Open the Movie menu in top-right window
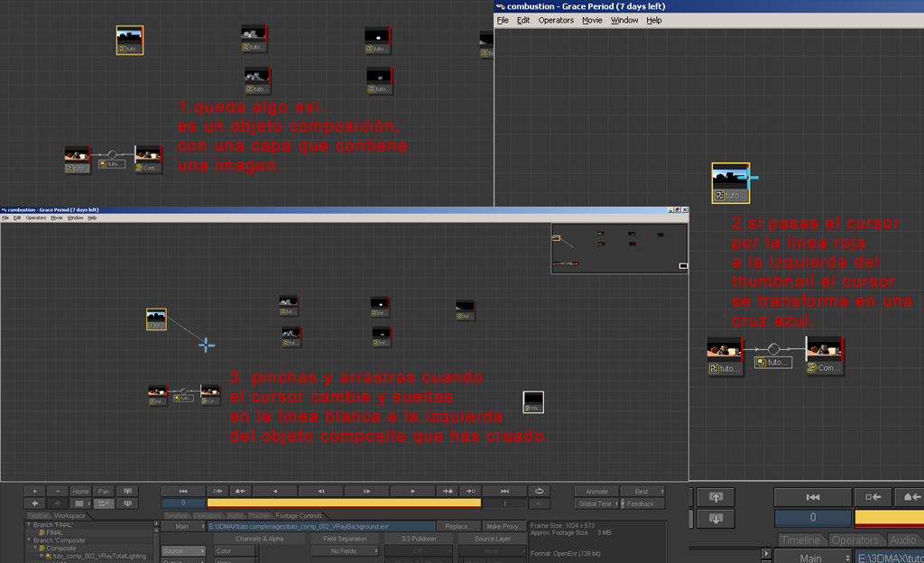This screenshot has width=924, height=563. tap(592, 20)
